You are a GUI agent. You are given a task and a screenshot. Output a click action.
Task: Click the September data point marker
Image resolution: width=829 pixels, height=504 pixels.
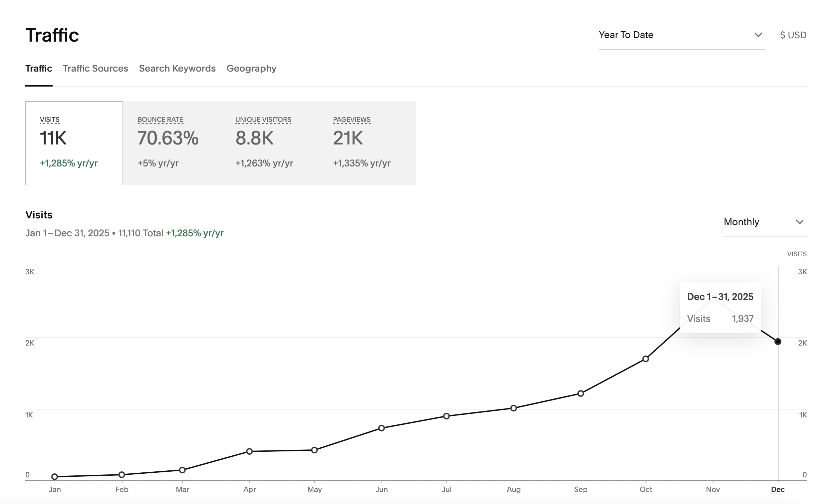pyautogui.click(x=580, y=393)
